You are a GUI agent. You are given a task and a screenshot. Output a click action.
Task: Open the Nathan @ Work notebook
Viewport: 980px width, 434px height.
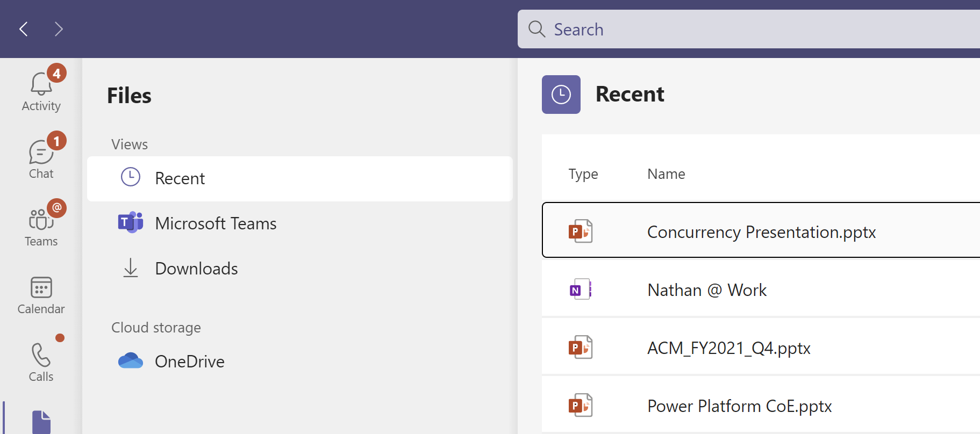tap(706, 290)
